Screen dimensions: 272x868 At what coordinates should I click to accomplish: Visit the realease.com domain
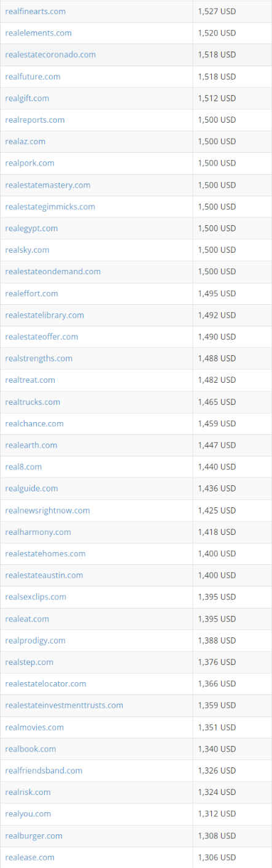(x=29, y=857)
